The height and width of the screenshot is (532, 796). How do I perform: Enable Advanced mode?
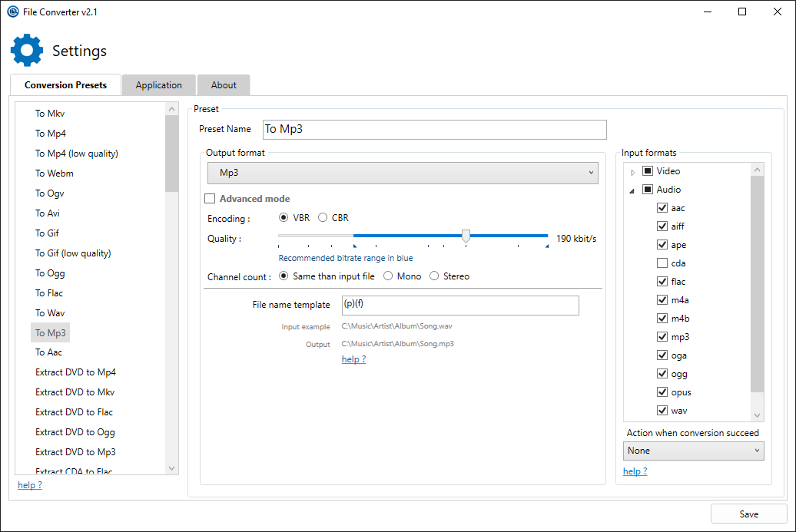point(210,198)
